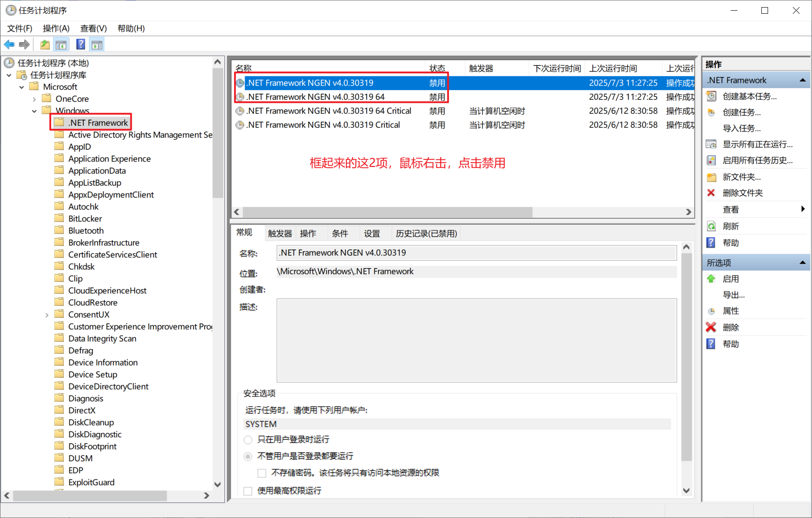812x518 pixels.
Task: Click the red X 删除文件夹 icon
Action: tap(711, 193)
